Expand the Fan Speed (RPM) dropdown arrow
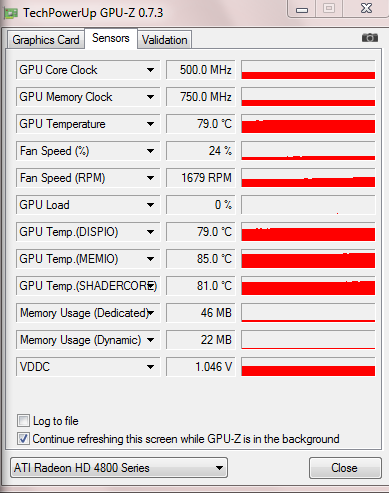The image size is (390, 493). [150, 178]
